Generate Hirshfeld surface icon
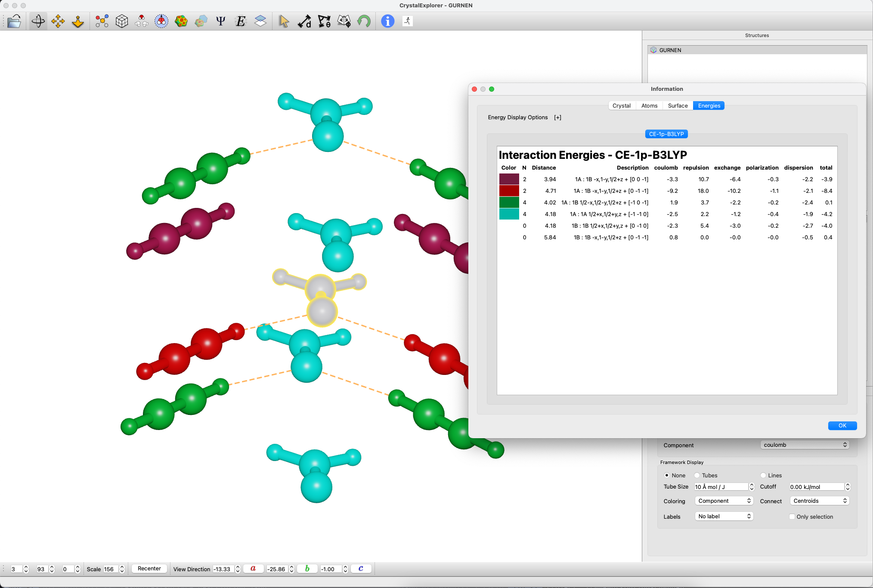This screenshot has width=873, height=588. [181, 21]
